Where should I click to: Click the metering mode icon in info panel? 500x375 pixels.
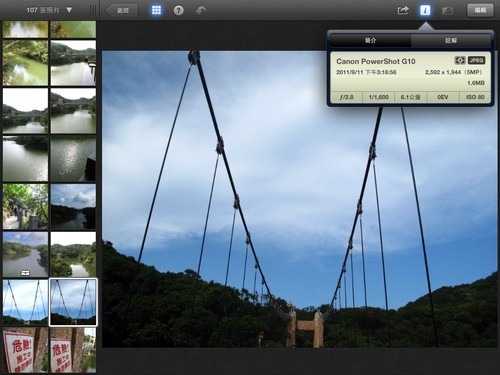[x=460, y=60]
